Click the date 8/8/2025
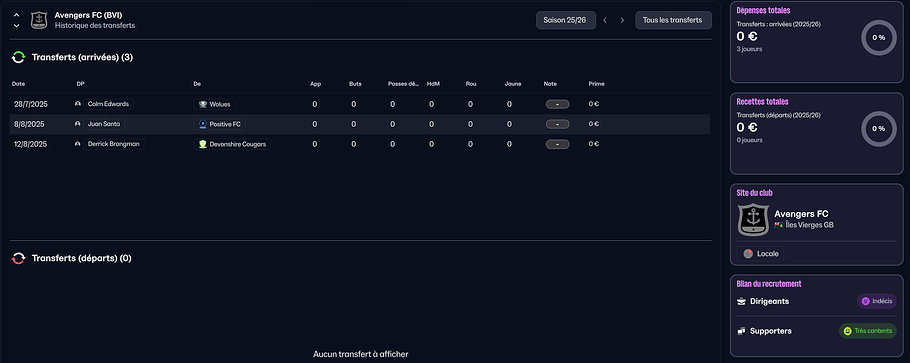This screenshot has width=910, height=363. [x=29, y=124]
